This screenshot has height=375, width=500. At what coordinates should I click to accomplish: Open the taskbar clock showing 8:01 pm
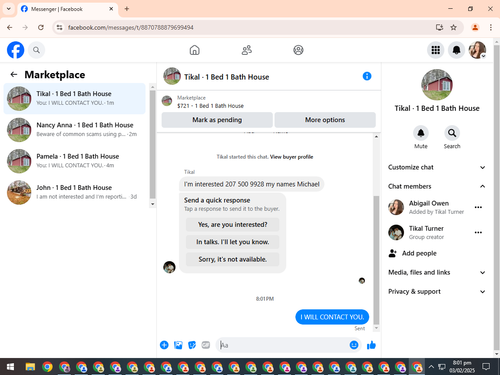pos(462,366)
